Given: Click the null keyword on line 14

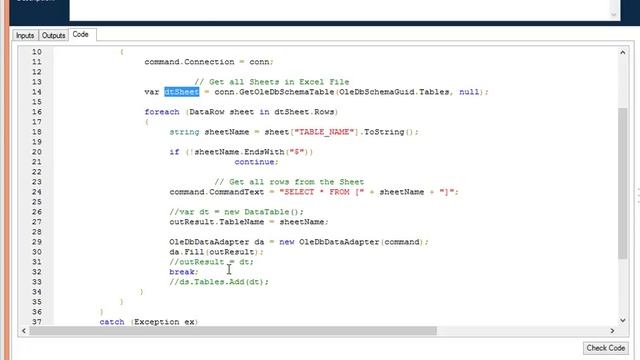Looking at the screenshot, I should [x=469, y=92].
